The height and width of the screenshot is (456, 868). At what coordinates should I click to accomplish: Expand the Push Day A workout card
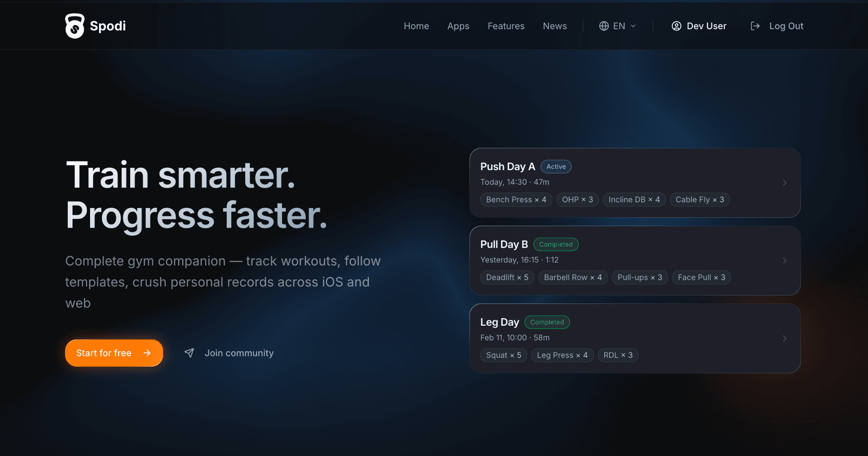784,183
